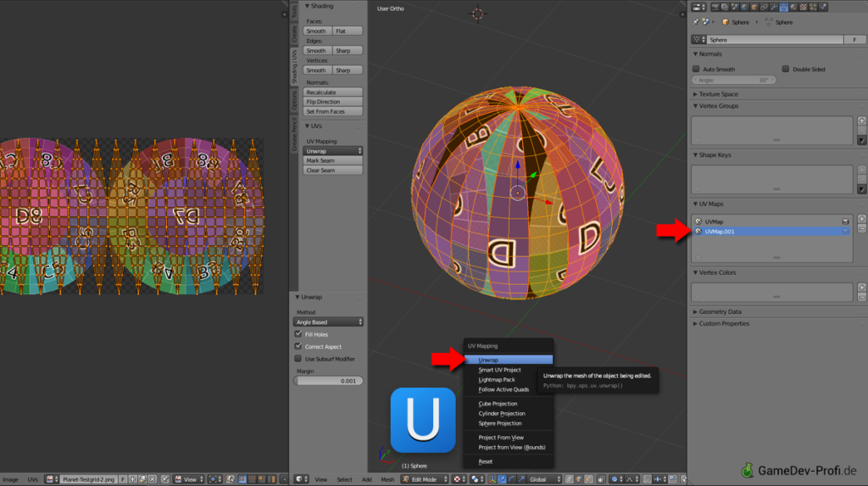Enable the Auto Smooth checkbox

click(697, 70)
